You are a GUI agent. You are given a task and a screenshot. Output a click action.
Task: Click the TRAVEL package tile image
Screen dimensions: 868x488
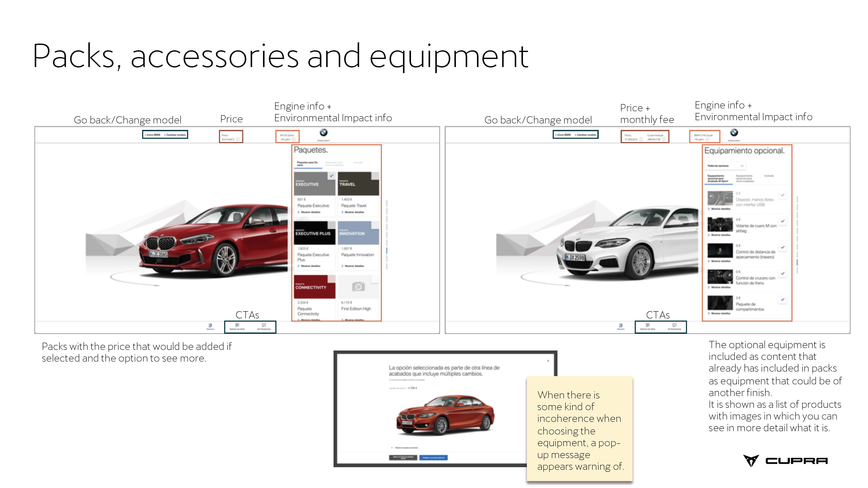click(358, 183)
